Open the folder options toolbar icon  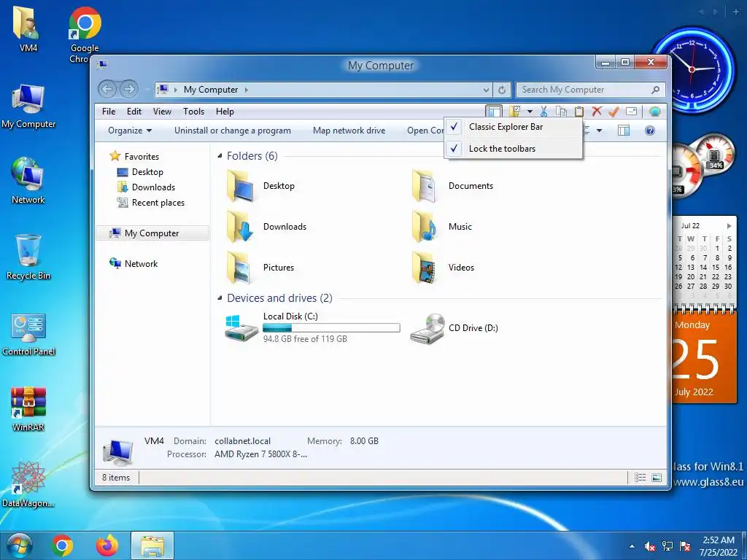coord(514,112)
